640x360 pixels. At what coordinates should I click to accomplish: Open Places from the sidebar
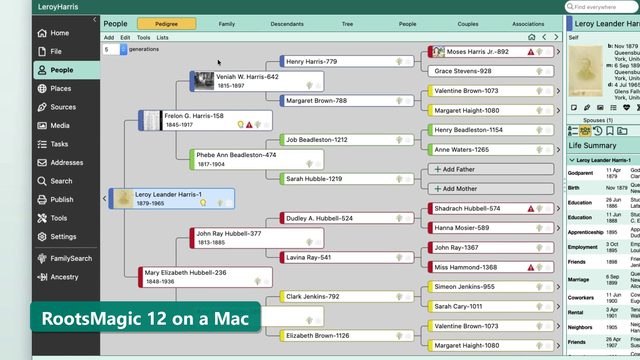66,89
